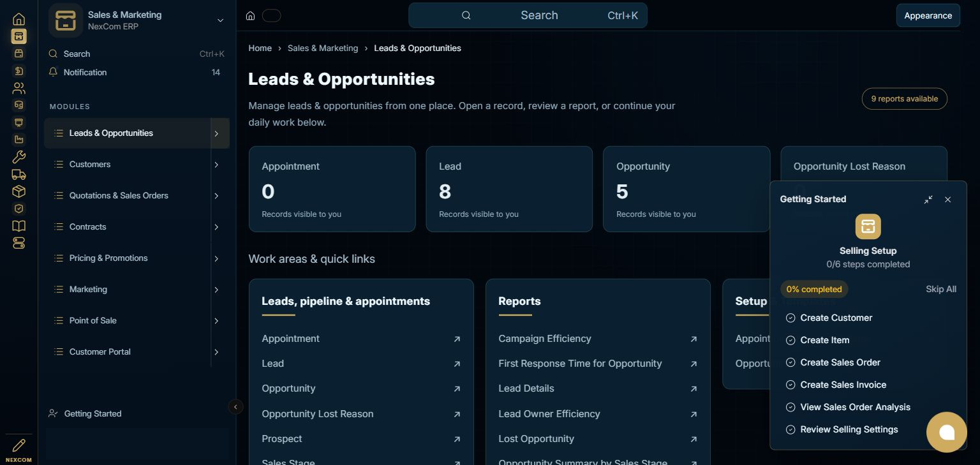Open the Home icon in the left rail
The height and width of the screenshot is (465, 980).
click(x=19, y=19)
